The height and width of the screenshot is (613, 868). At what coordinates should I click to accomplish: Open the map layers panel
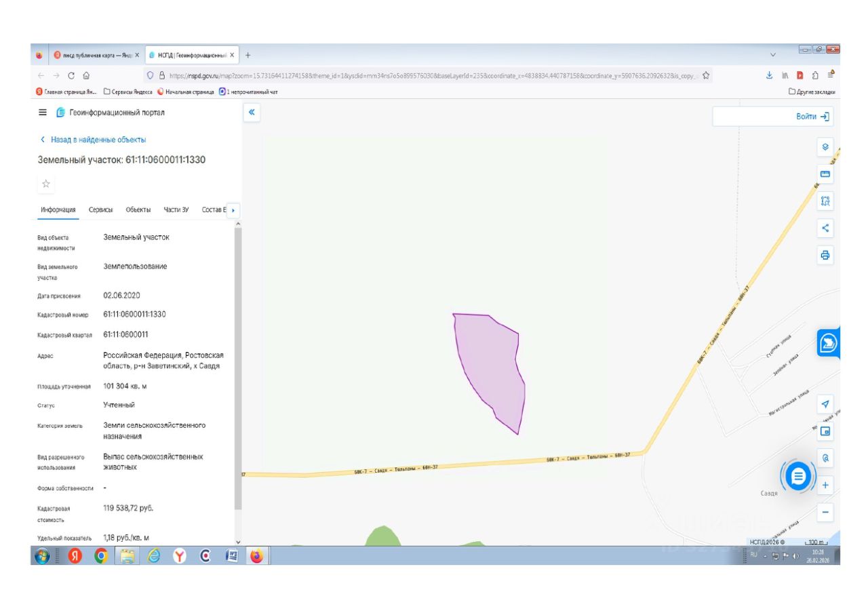click(x=825, y=147)
